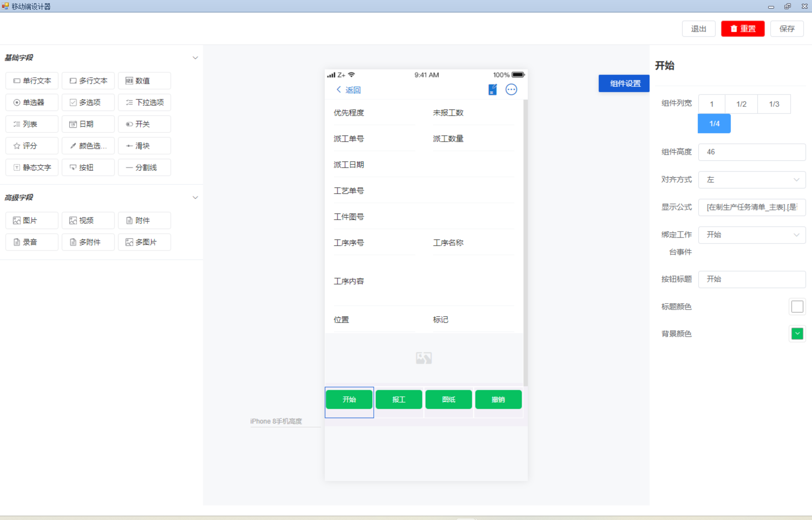
Task: Select the 评分 star field component
Action: tap(32, 146)
